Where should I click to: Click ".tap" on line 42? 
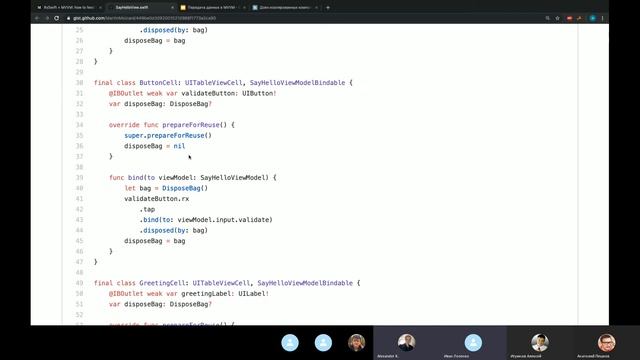tap(147, 209)
